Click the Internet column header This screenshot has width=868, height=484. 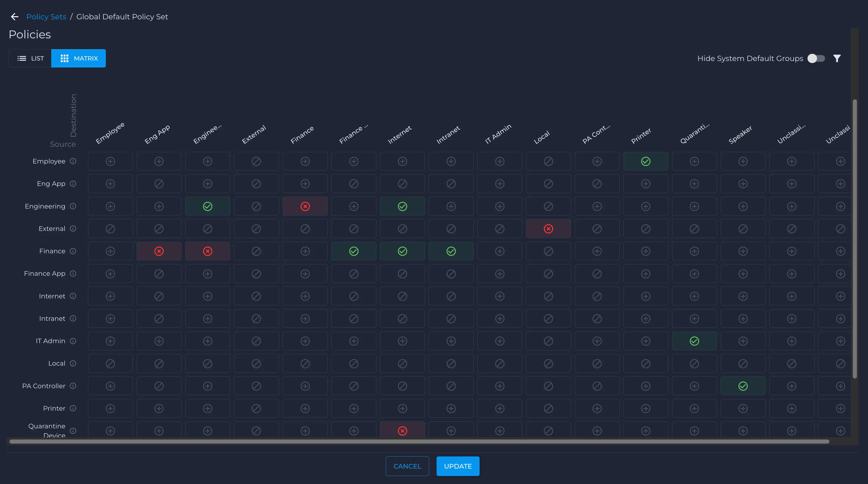400,134
